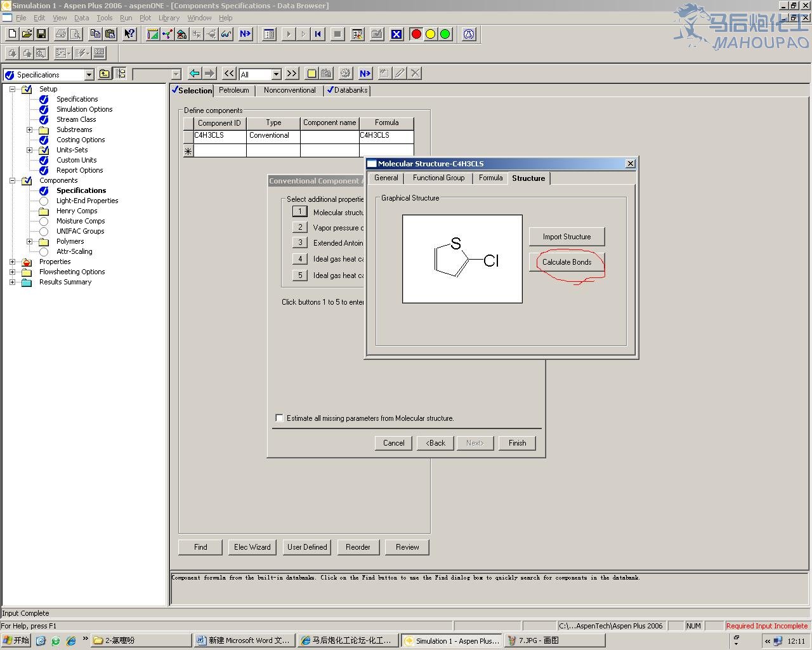Switch to the Nonconventional tab
This screenshot has height=650, width=812.
tap(289, 90)
